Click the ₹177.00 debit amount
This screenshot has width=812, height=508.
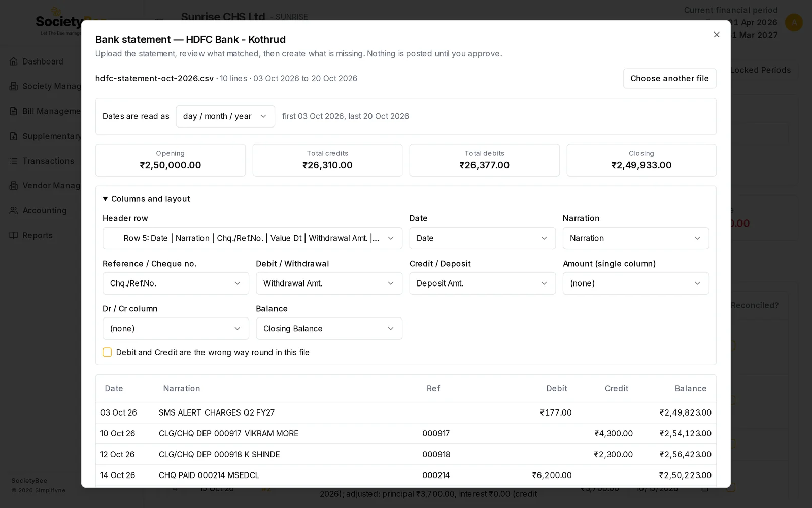(x=556, y=412)
